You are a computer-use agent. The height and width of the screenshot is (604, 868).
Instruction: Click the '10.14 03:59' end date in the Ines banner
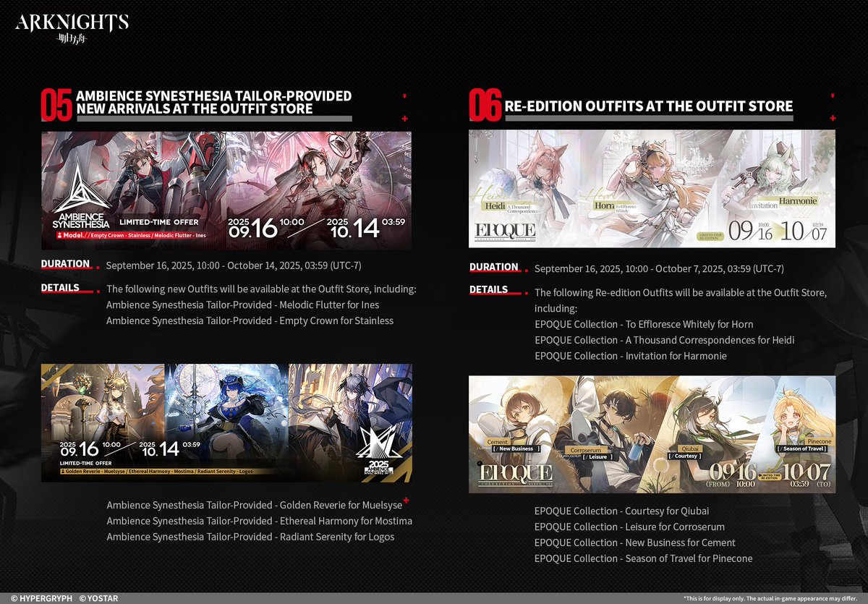tap(367, 227)
